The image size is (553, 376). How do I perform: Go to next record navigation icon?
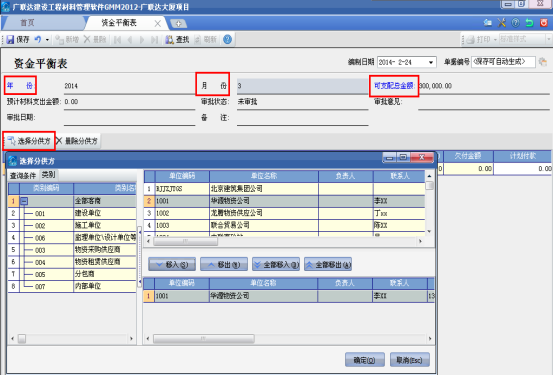(142, 40)
